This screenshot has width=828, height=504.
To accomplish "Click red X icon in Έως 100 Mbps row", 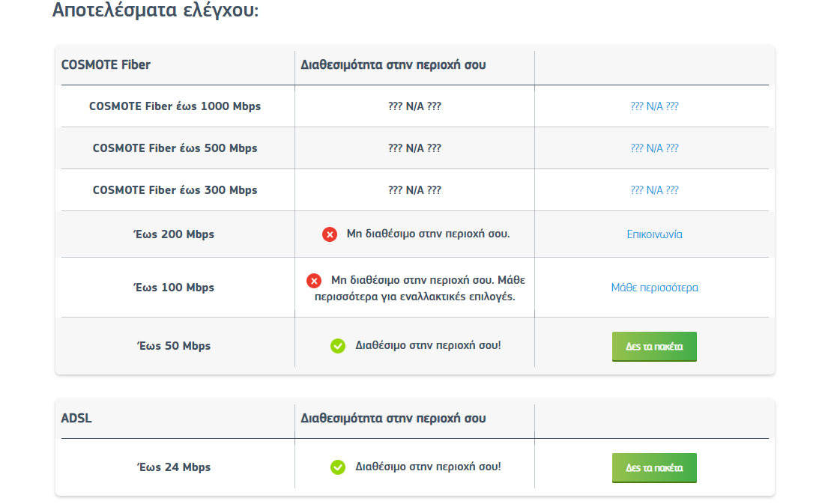I will [x=314, y=281].
